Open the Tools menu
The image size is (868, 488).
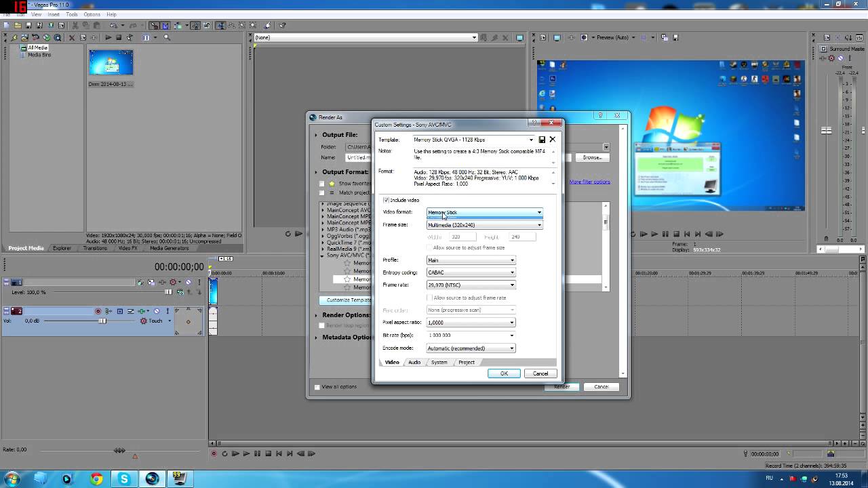(72, 14)
